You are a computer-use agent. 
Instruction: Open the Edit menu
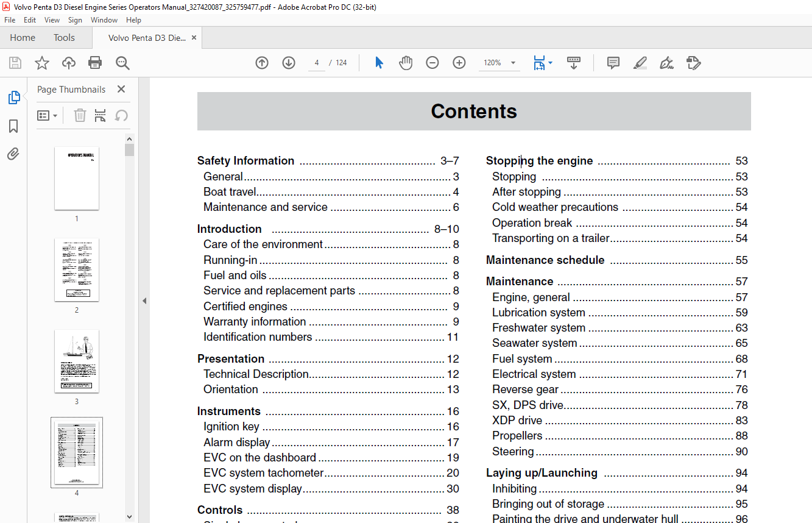(30, 20)
